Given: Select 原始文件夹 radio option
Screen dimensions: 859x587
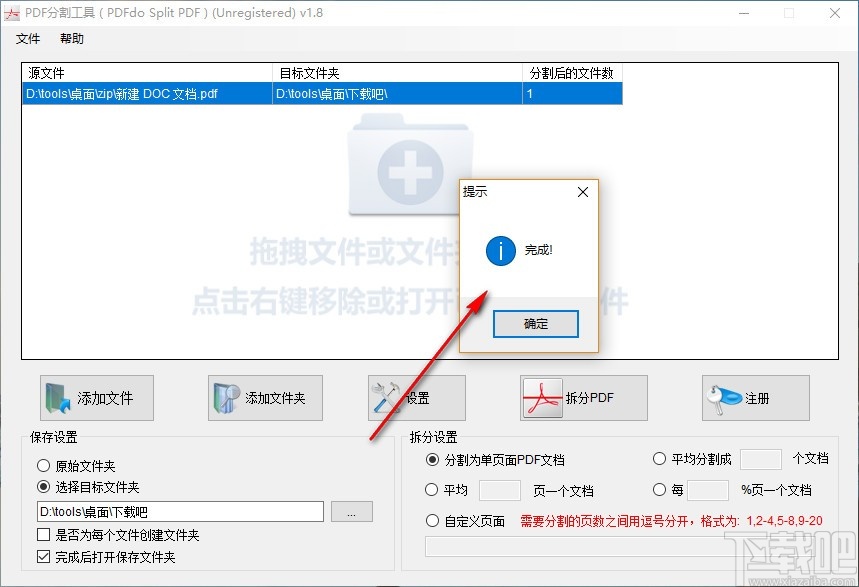Looking at the screenshot, I should coord(43,464).
